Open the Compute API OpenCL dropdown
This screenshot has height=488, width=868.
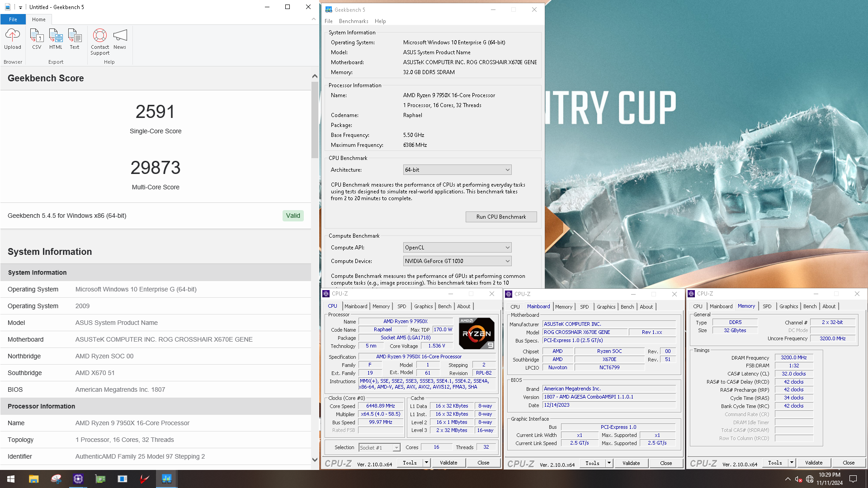457,248
